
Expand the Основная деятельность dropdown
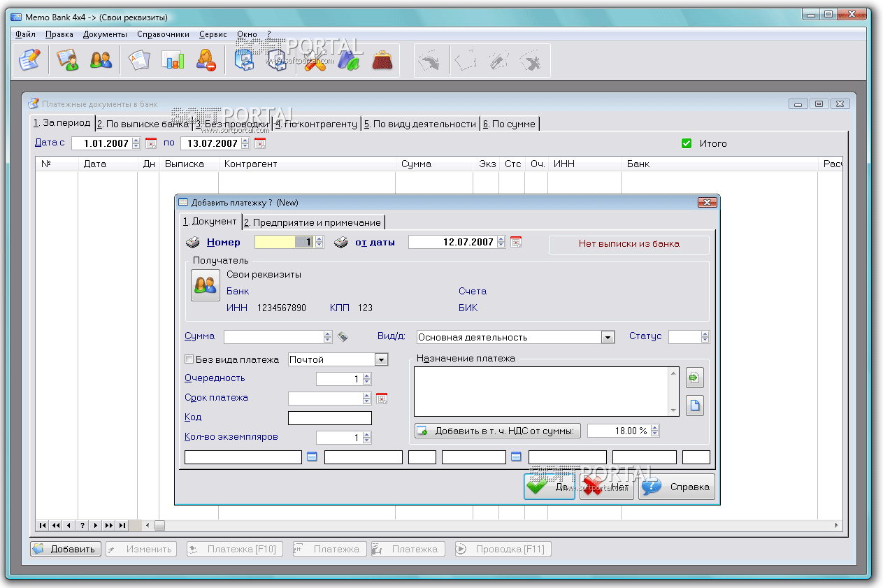click(x=608, y=337)
